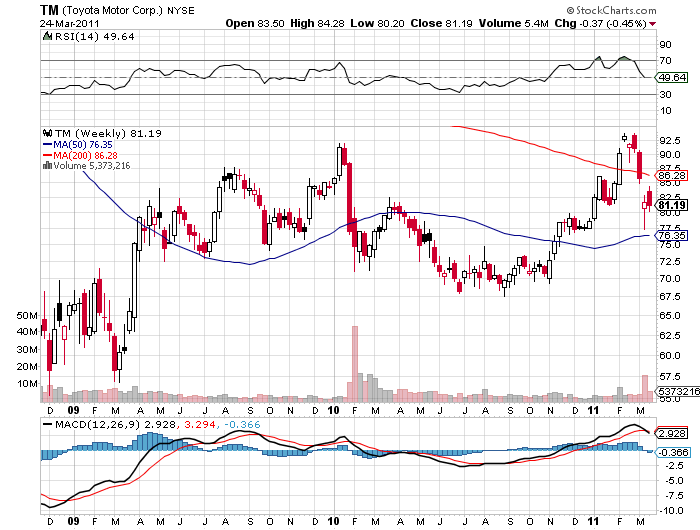
Task: Click the Close 81.19 header value
Action: click(x=442, y=23)
